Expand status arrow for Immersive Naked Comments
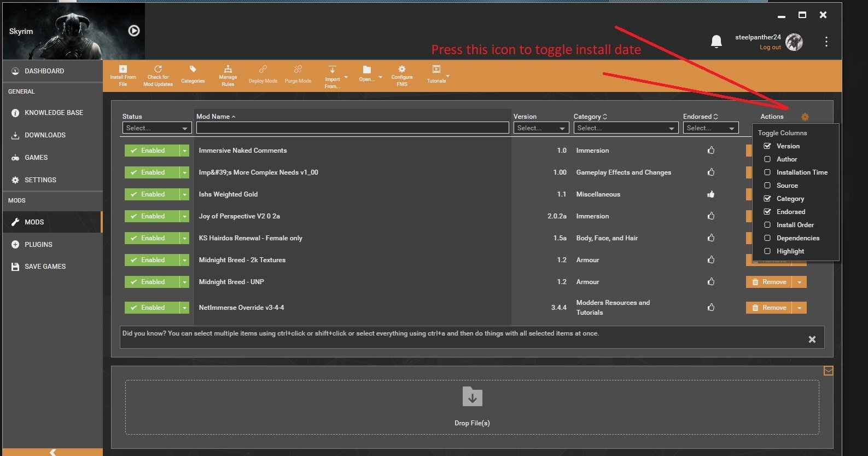868x456 pixels. [185, 151]
